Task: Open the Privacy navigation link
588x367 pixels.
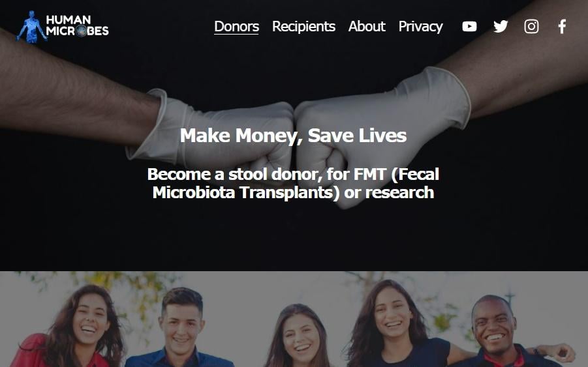Action: point(420,27)
